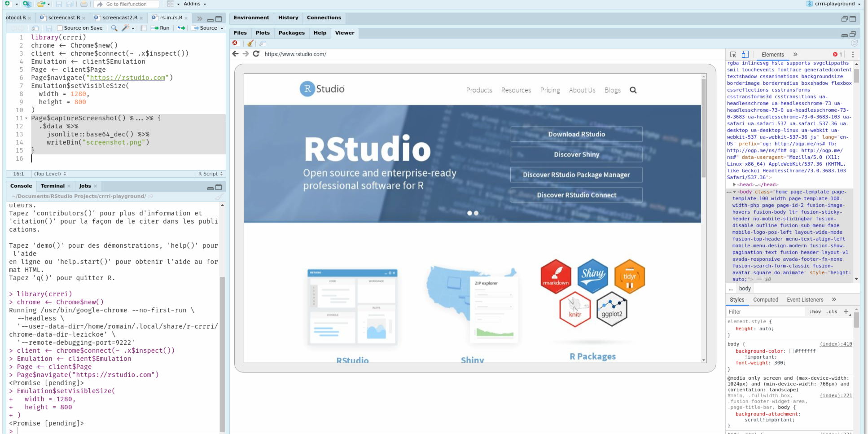Click the red Stop icon in the Viewer toolbar
This screenshot has width=868, height=434.
(x=235, y=43)
